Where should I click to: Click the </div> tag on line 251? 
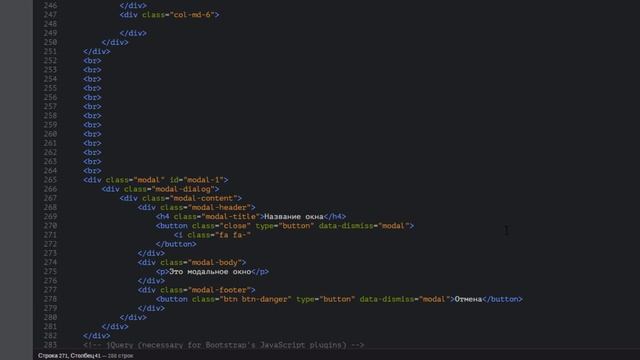point(97,51)
